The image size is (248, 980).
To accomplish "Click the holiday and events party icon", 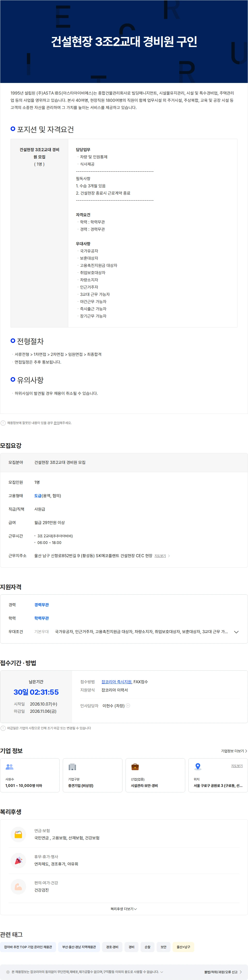I will (18, 860).
